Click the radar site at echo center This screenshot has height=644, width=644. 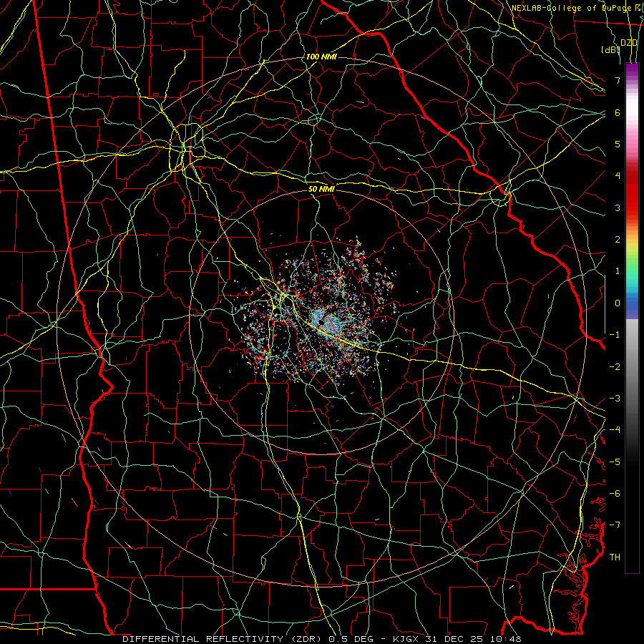point(321,323)
